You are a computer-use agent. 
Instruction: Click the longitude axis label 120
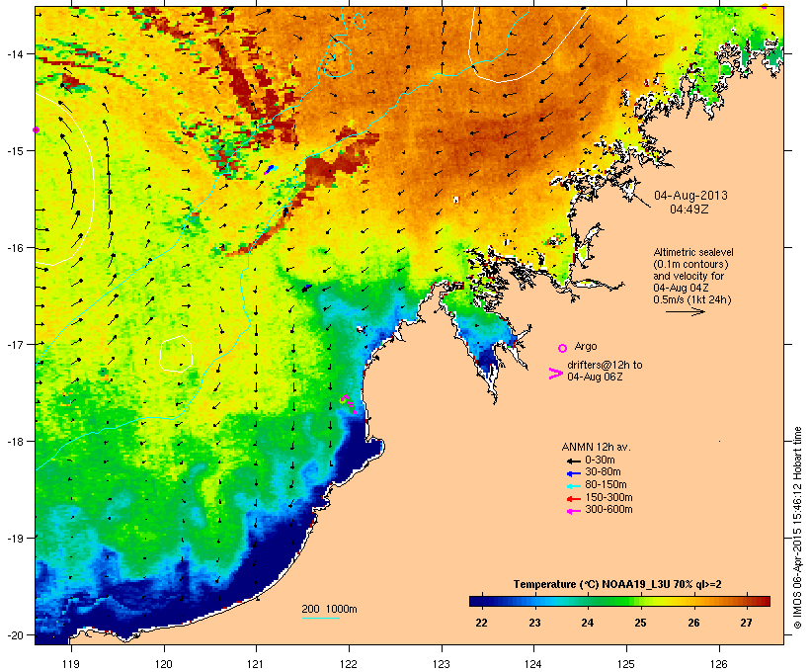[164, 664]
